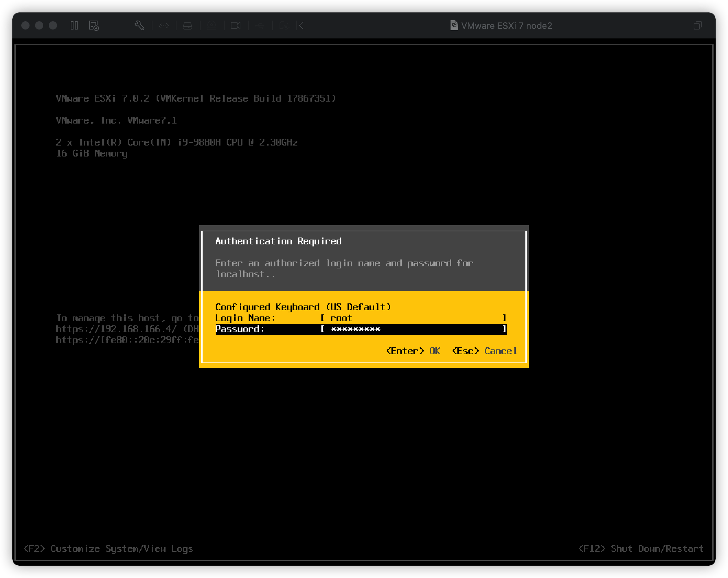Connect the virtual hard disk device
Image resolution: width=728 pixels, height=578 pixels.
pyautogui.click(x=187, y=25)
